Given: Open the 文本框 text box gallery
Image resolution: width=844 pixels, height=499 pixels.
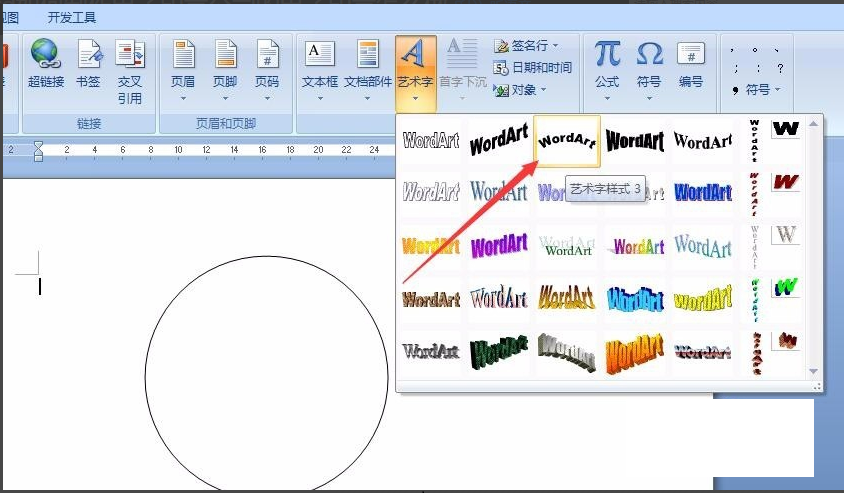Looking at the screenshot, I should click(x=320, y=70).
